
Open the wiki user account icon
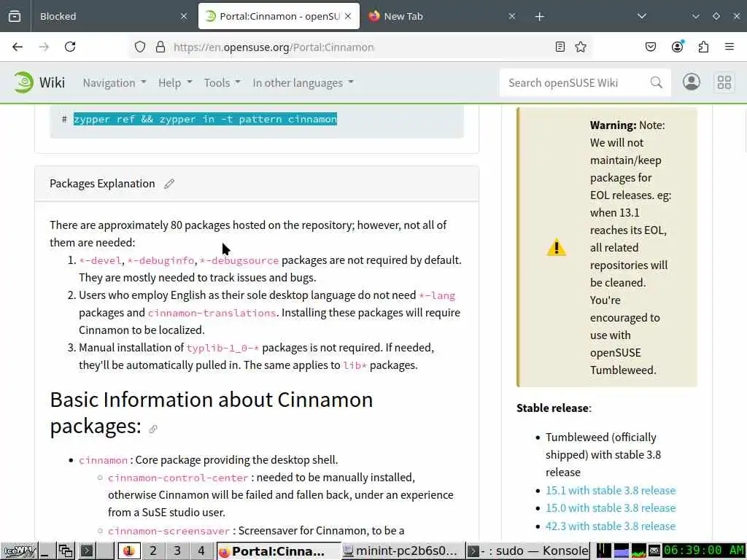tap(692, 82)
